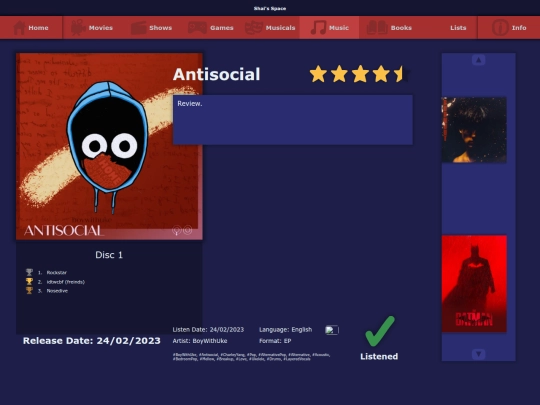Click the second rating star
This screenshot has height=405, width=540.
339,74
